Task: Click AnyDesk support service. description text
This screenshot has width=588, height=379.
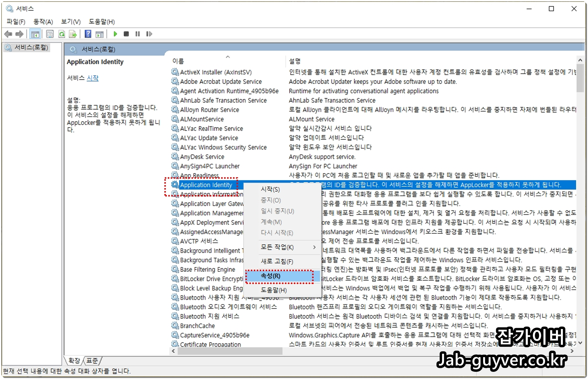Action: [322, 157]
